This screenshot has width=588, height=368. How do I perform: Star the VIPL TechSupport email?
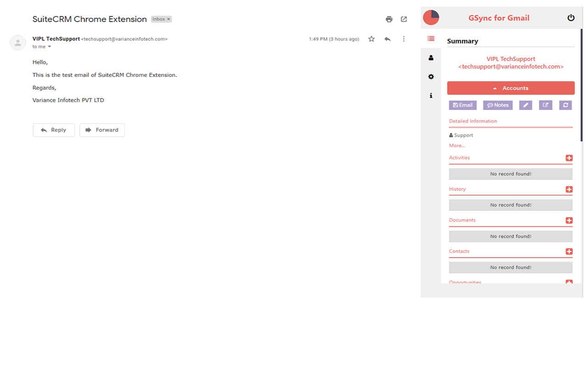(371, 39)
